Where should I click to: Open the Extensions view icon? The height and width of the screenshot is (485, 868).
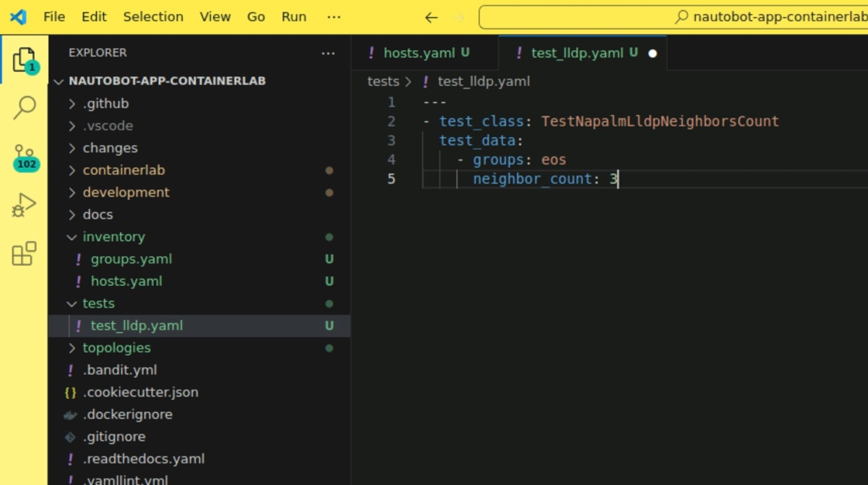click(x=24, y=253)
